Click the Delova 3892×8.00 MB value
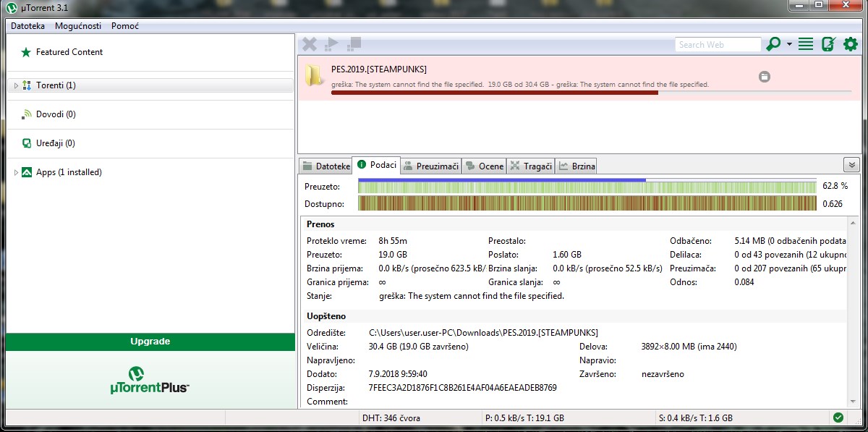Viewport: 868px width, 432px height. (x=689, y=347)
